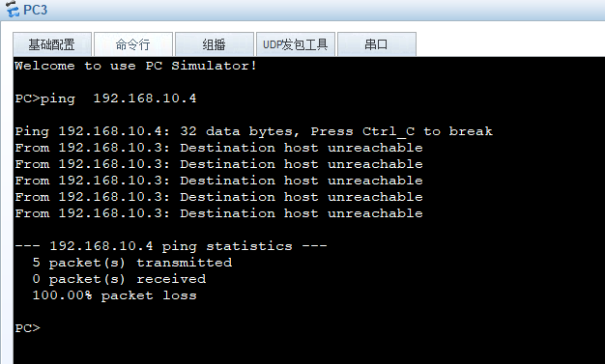Viewport: 605px width, 364px height.
Task: Open the UDP发包工具 tab
Action: coord(296,44)
